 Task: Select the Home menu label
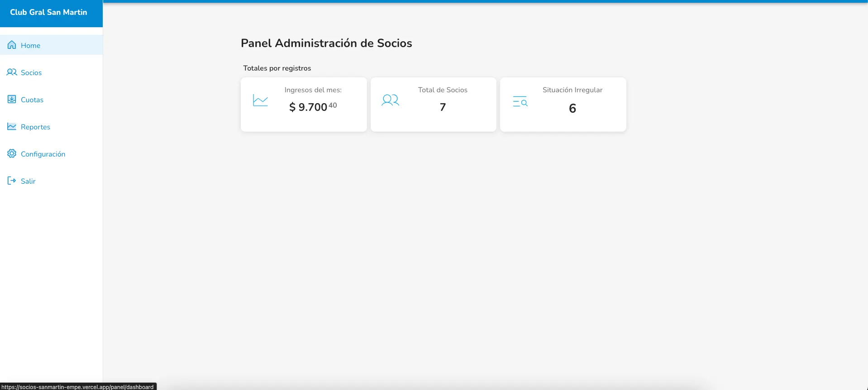pos(30,46)
